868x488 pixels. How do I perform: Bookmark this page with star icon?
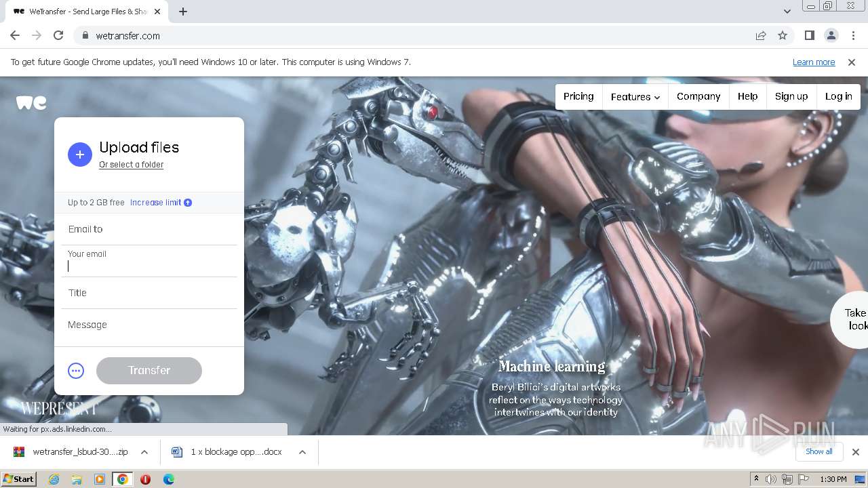pyautogui.click(x=783, y=35)
